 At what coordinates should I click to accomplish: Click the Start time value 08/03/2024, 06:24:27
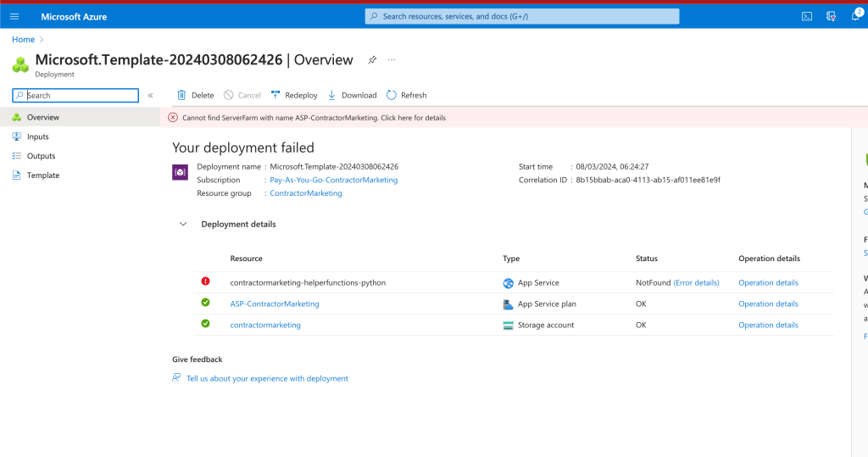[612, 167]
